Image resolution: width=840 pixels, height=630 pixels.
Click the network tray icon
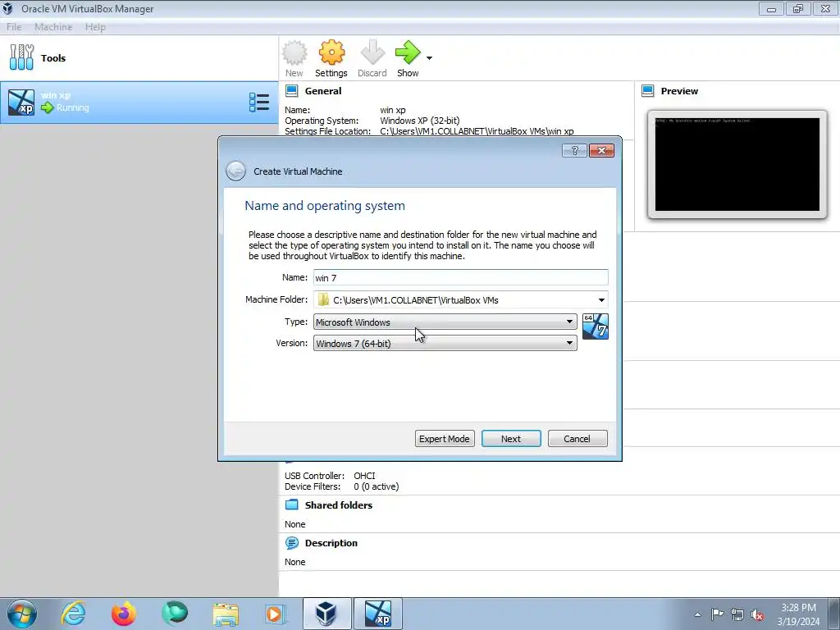click(x=737, y=614)
